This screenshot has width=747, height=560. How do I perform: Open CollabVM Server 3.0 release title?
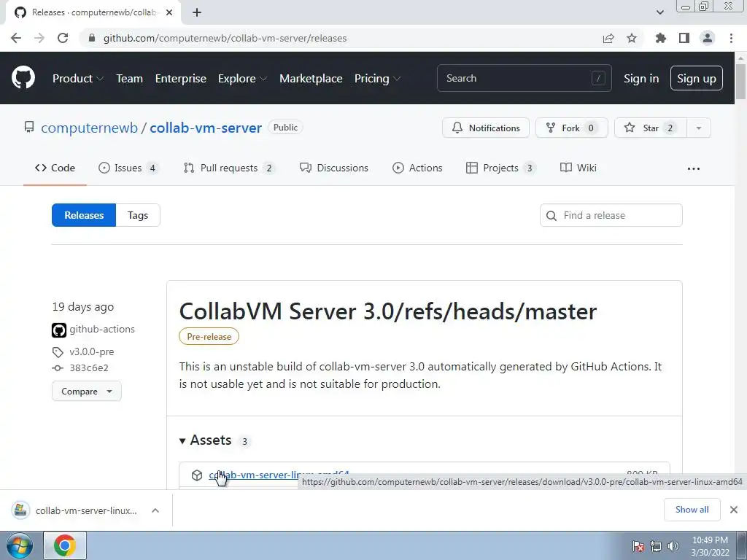click(x=388, y=311)
